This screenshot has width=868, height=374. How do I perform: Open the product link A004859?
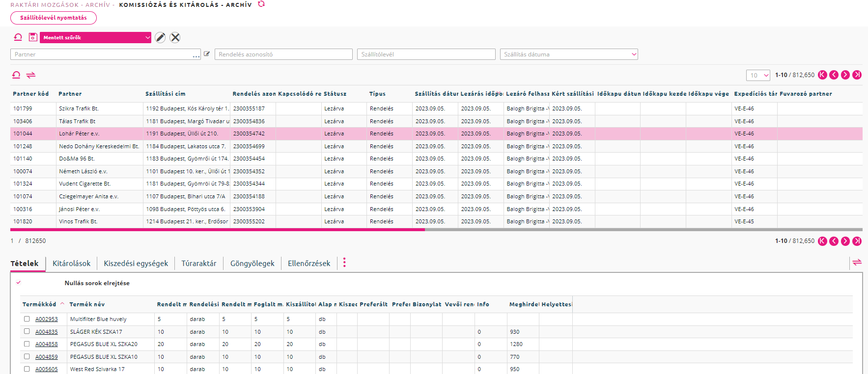(x=47, y=357)
